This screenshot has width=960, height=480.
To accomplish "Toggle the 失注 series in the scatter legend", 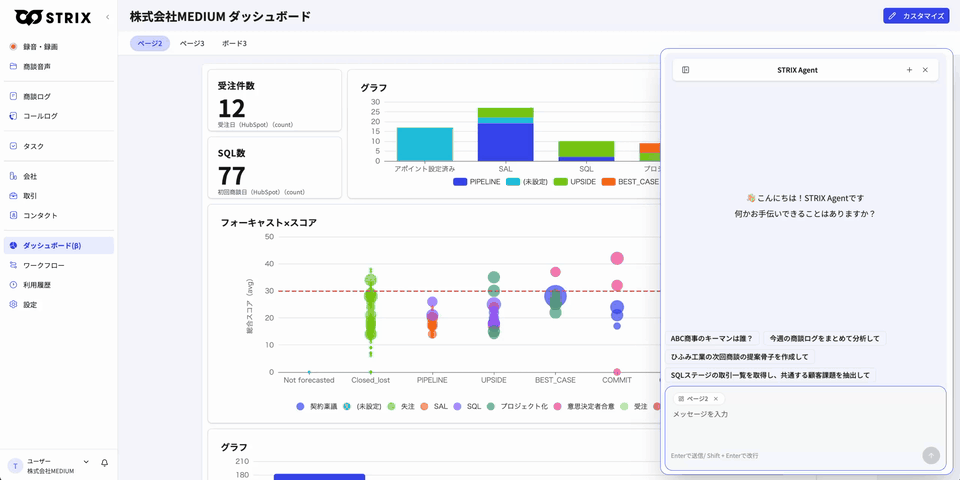I will [400, 406].
